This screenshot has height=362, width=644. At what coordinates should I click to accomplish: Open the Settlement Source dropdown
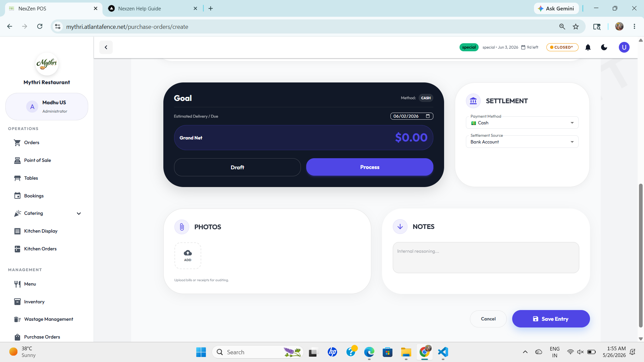click(x=522, y=142)
